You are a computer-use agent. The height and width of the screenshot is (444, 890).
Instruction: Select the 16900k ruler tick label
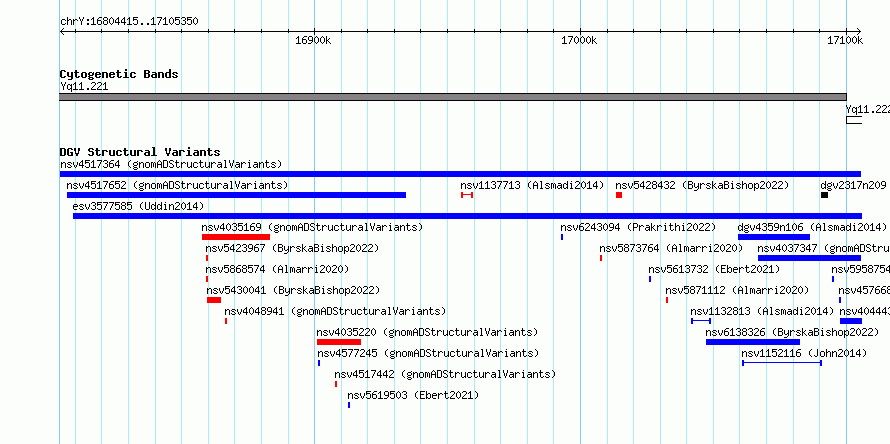pyautogui.click(x=313, y=41)
